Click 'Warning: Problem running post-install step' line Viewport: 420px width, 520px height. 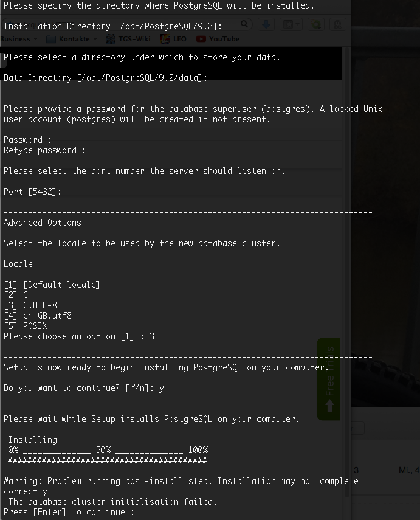tap(181, 481)
